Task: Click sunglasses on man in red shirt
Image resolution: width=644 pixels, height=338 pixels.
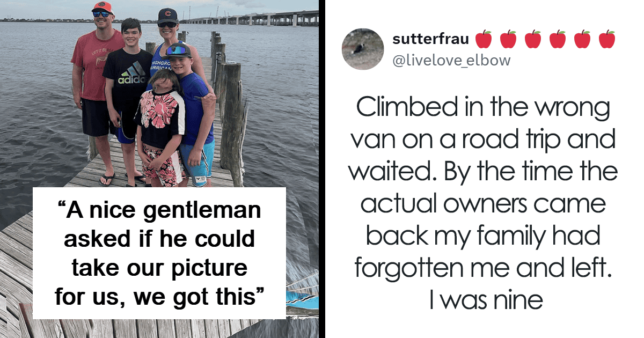Action: point(101,14)
